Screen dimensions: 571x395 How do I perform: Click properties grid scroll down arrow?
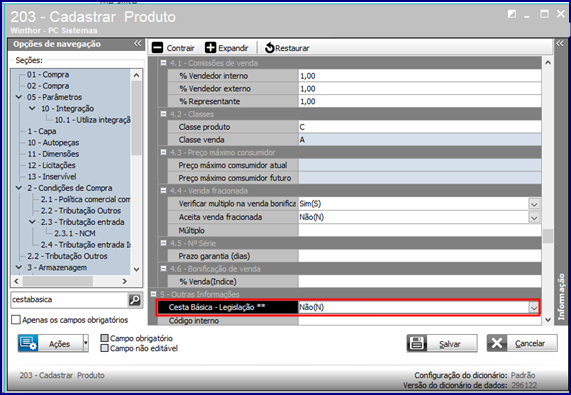point(548,320)
